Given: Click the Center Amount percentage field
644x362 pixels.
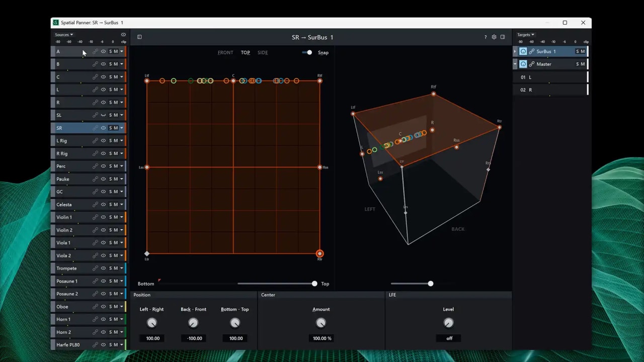Looking at the screenshot, I should pos(322,338).
